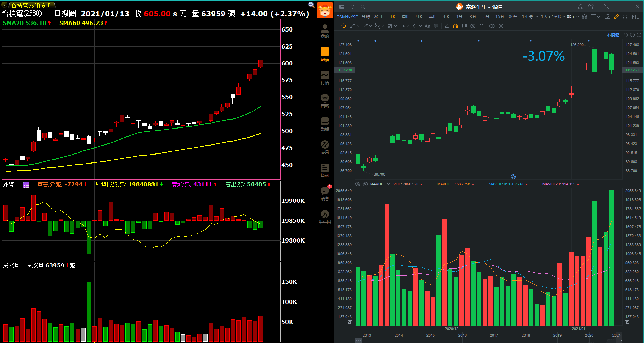Select the 年K yearly chart tab

click(x=446, y=17)
